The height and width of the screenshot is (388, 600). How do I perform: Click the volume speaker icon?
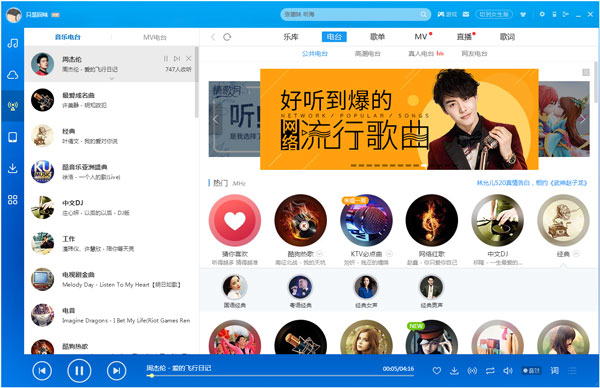pos(508,370)
